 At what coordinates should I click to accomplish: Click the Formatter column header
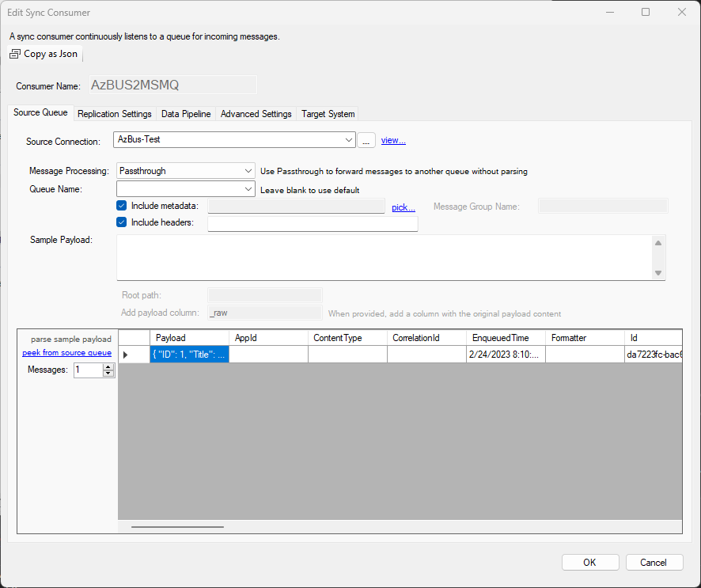coord(585,338)
